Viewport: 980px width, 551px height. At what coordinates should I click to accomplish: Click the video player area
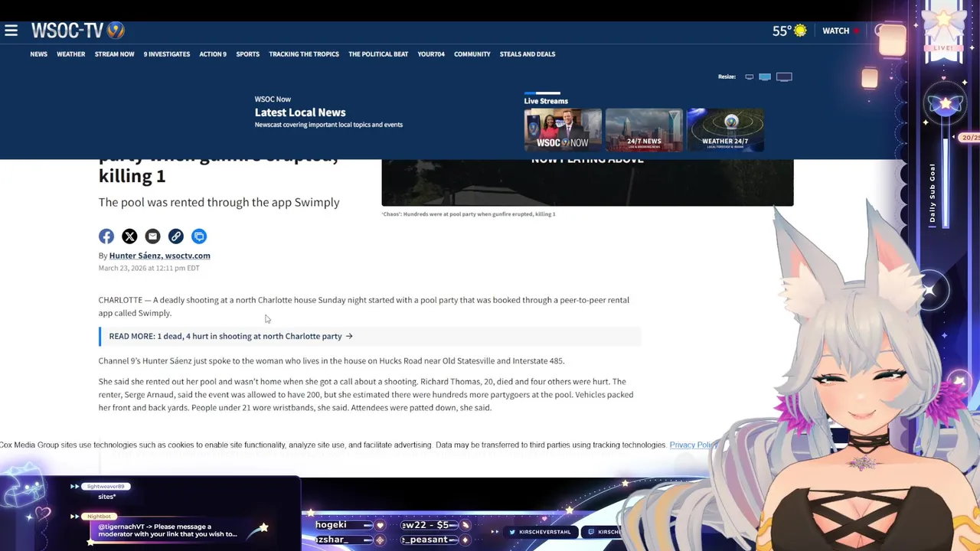[587, 182]
